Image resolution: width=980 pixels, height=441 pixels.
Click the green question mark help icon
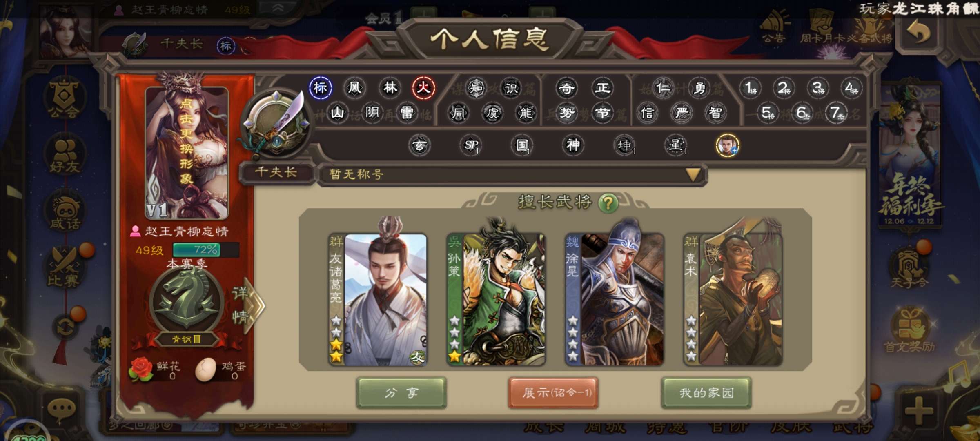pos(608,203)
